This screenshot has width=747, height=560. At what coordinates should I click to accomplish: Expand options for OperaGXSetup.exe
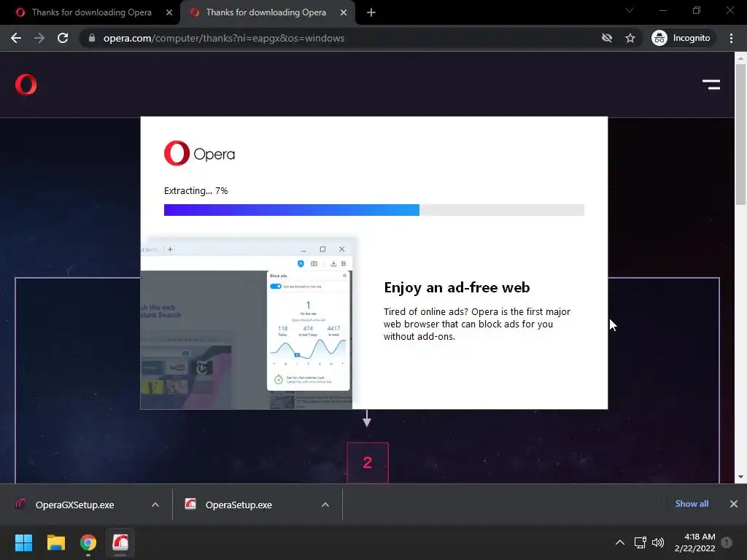pos(155,505)
